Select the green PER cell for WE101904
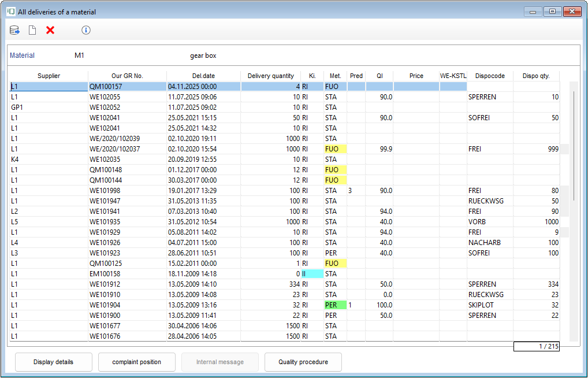This screenshot has height=378, width=588. click(x=335, y=305)
